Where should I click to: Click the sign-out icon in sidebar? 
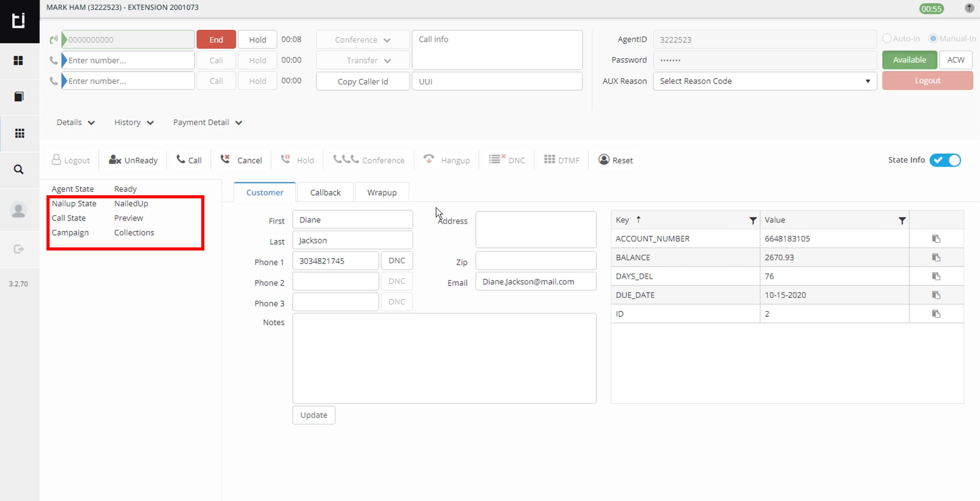pyautogui.click(x=19, y=249)
